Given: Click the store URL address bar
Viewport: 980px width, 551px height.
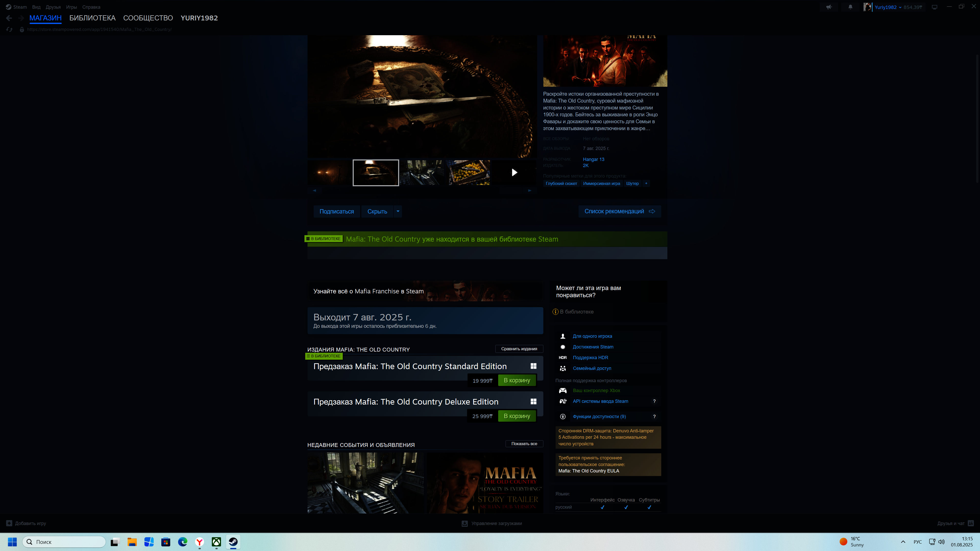Looking at the screenshot, I should point(99,29).
